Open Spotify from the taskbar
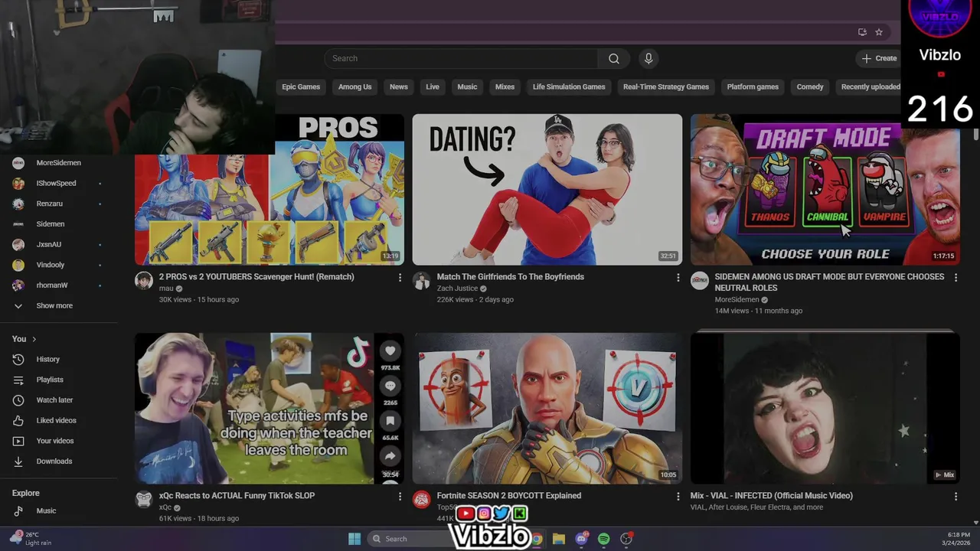This screenshot has height=551, width=980. 604,539
